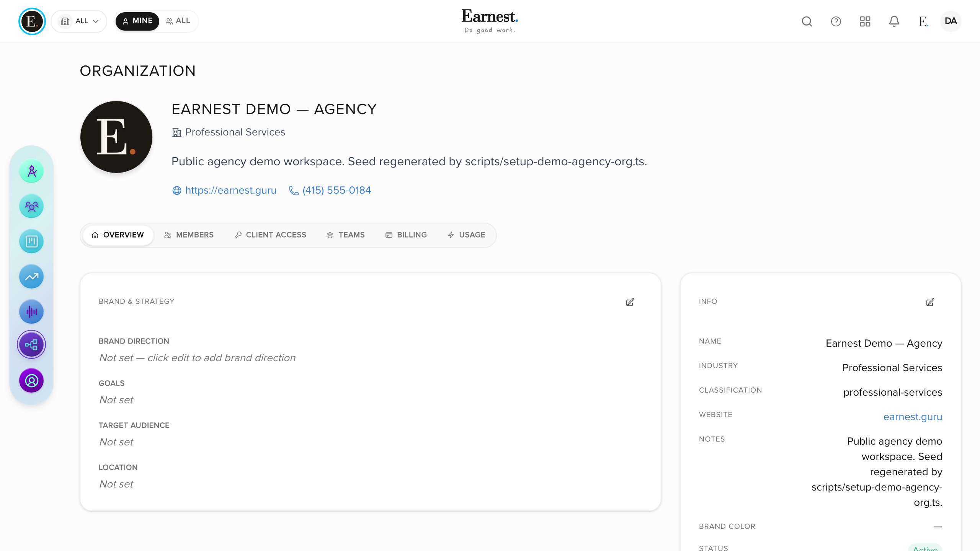This screenshot has width=980, height=551.
Task: Open the https://earnest.guru link
Action: (231, 190)
